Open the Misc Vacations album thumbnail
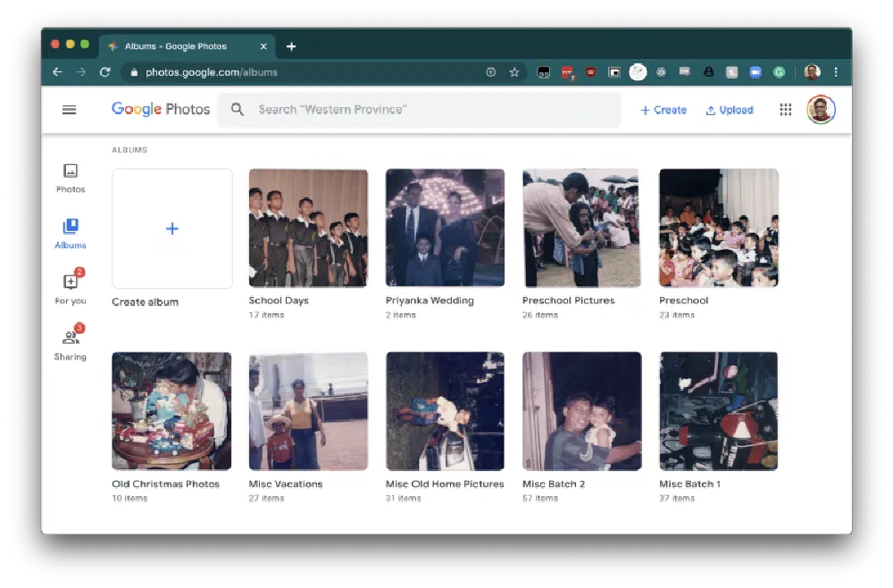This screenshot has height=588, width=893. (308, 411)
